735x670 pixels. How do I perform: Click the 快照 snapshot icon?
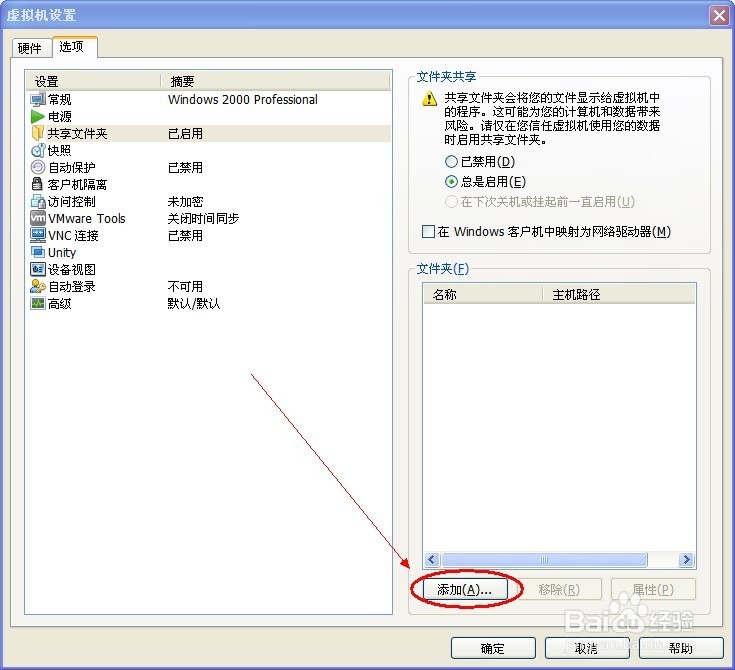coord(38,151)
